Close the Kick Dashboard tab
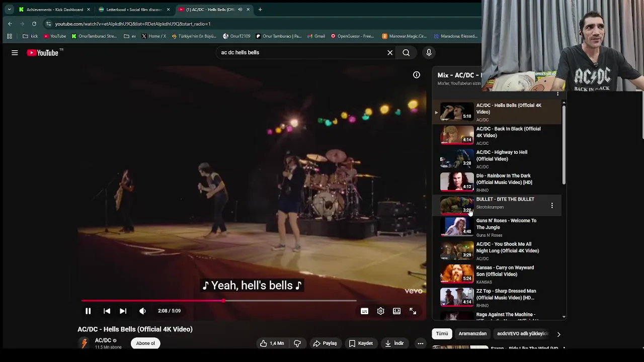Viewport: 644px width, 362px height. coord(89,10)
